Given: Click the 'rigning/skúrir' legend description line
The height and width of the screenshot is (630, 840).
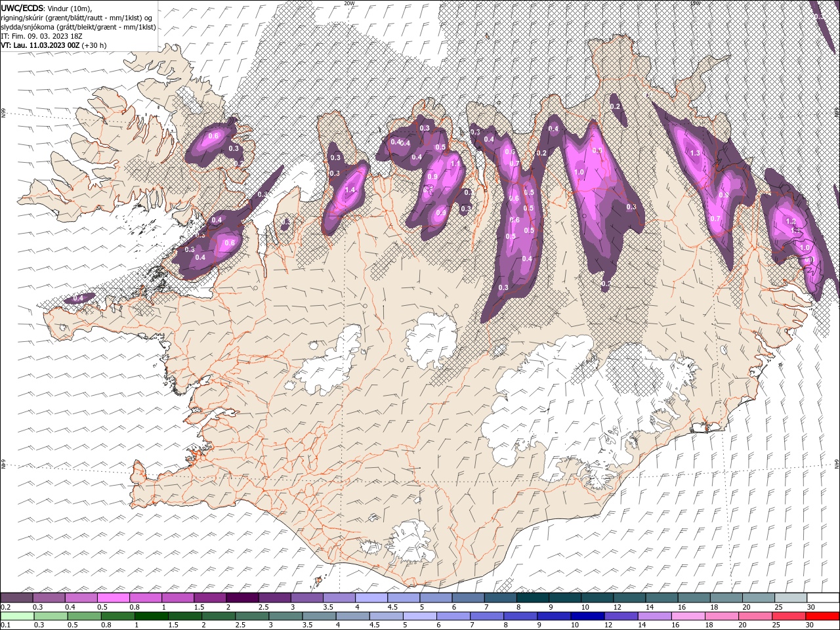Looking at the screenshot, I should click(77, 17).
